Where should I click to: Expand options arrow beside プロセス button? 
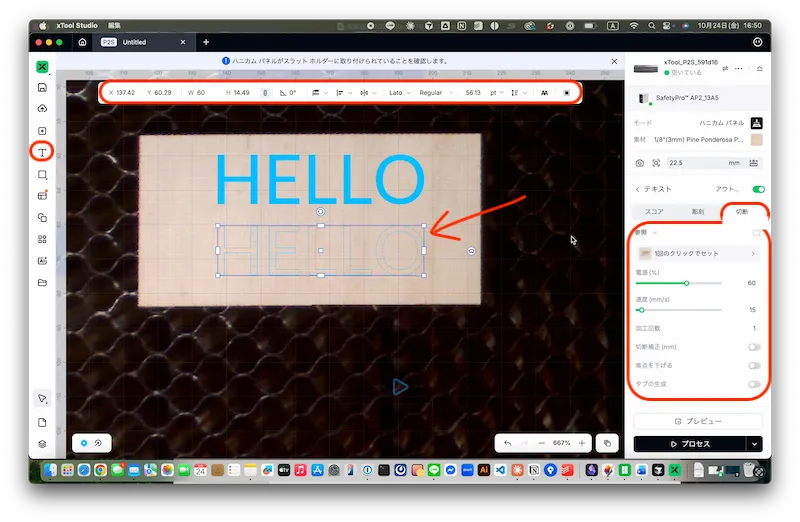(754, 443)
